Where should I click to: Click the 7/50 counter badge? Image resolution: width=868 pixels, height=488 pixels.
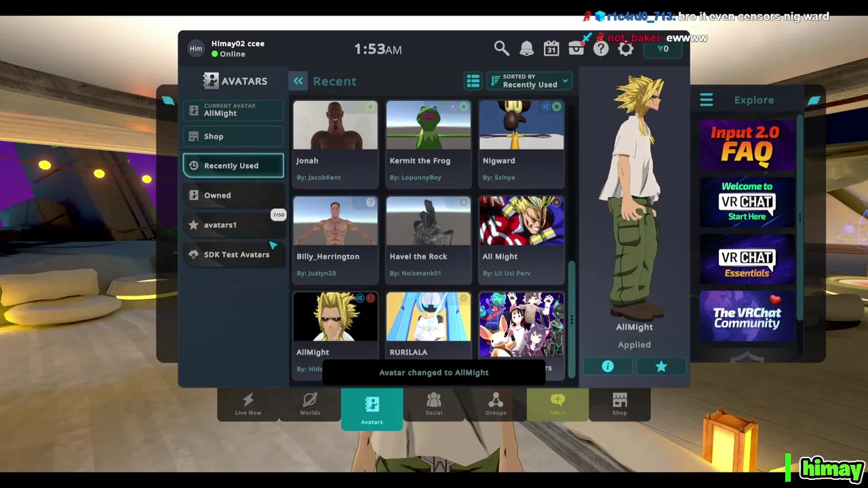point(278,215)
